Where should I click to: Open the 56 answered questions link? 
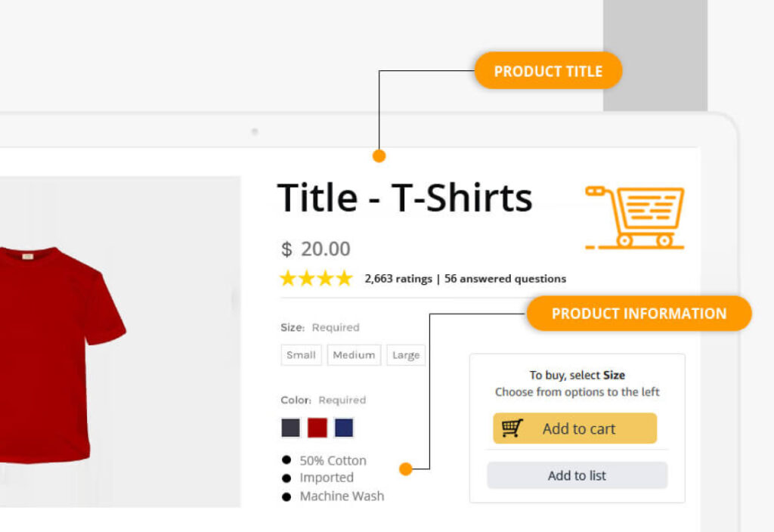[x=505, y=279]
